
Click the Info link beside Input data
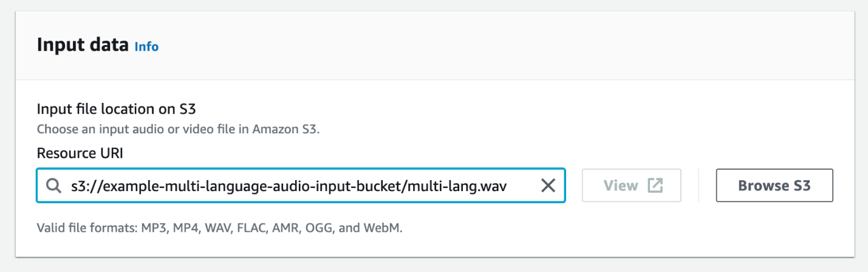coord(146,46)
